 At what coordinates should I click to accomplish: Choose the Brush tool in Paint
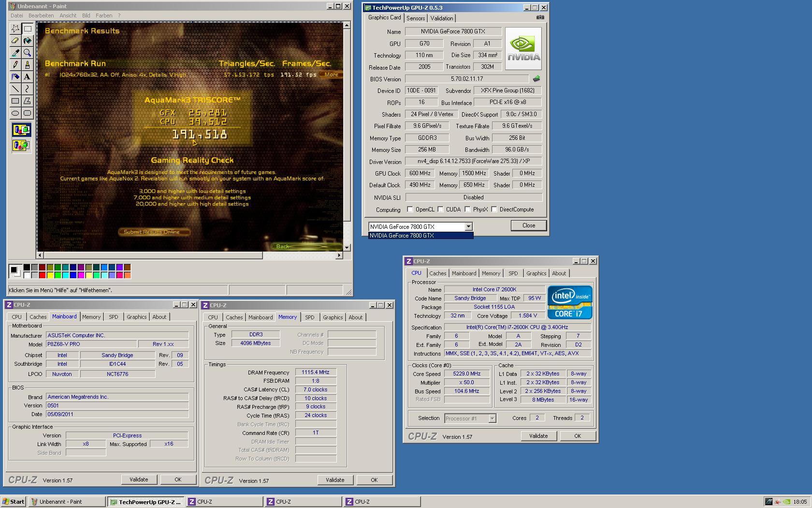click(x=28, y=65)
